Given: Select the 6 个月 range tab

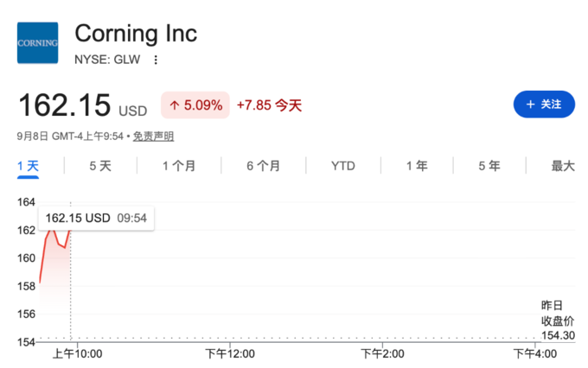Looking at the screenshot, I should (263, 166).
